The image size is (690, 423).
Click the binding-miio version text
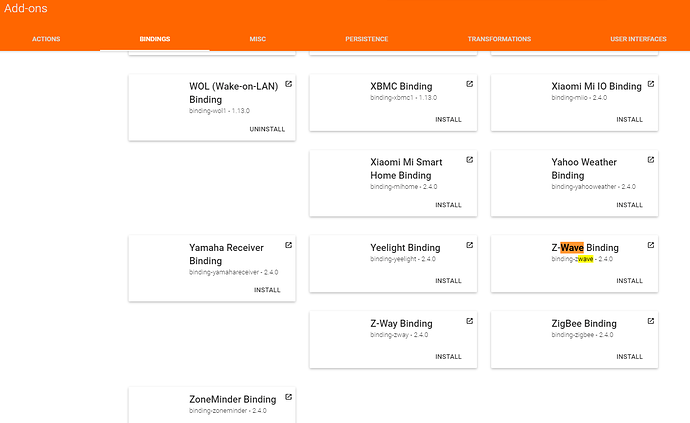[579, 98]
